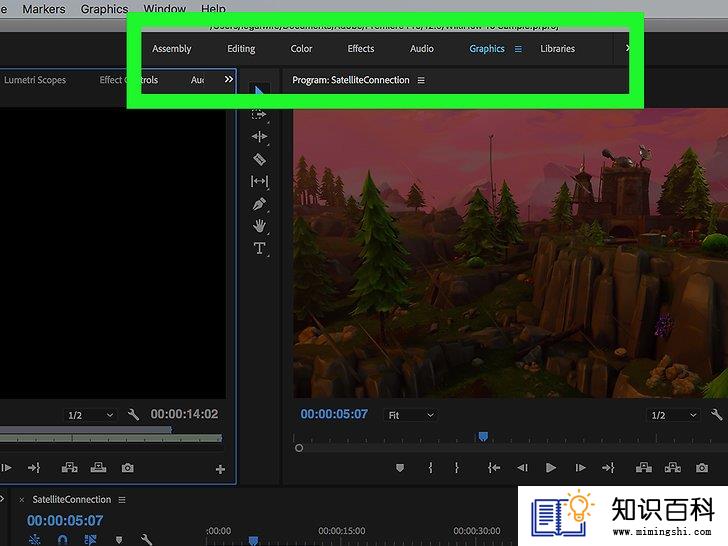Open SatelliteConnection timeline panel menu
The image size is (728, 546).
click(122, 500)
